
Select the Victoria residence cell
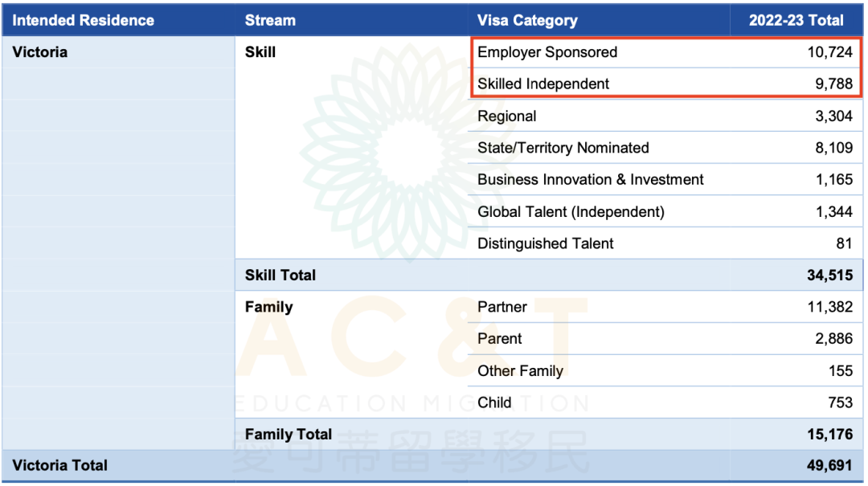40,52
